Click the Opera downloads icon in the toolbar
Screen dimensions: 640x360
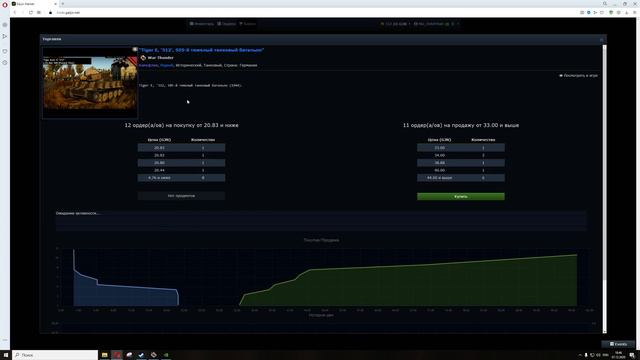pyautogui.click(x=627, y=13)
